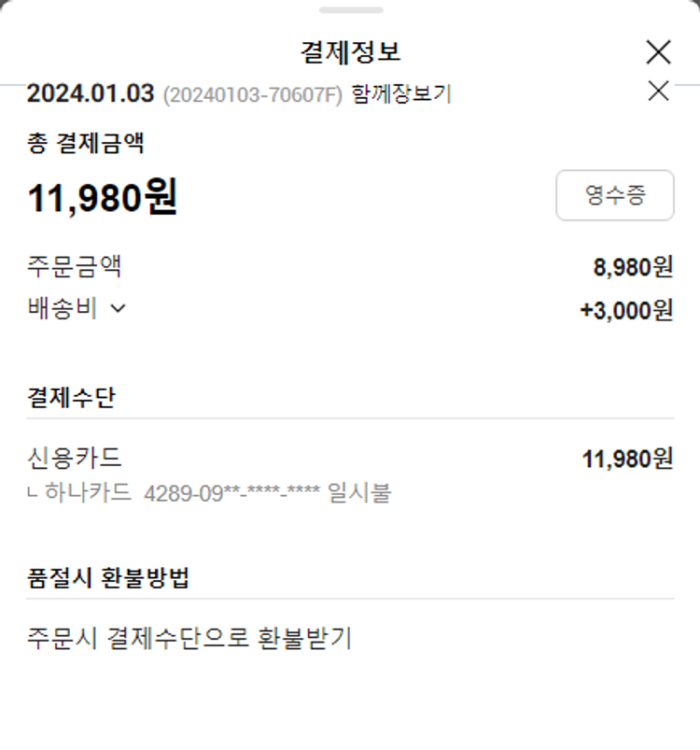Tap the drag handle at the sheet top
Viewport: 700px width, 750px height.
[x=350, y=10]
